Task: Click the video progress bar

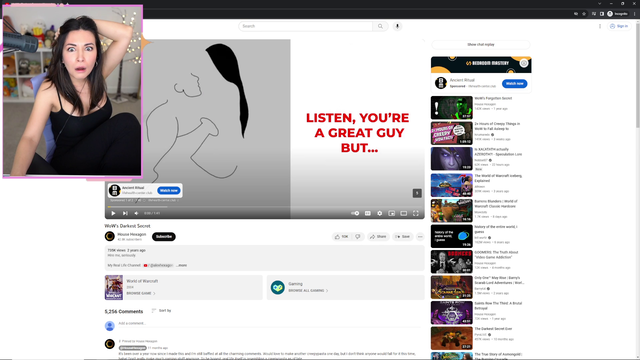Action: pyautogui.click(x=264, y=207)
